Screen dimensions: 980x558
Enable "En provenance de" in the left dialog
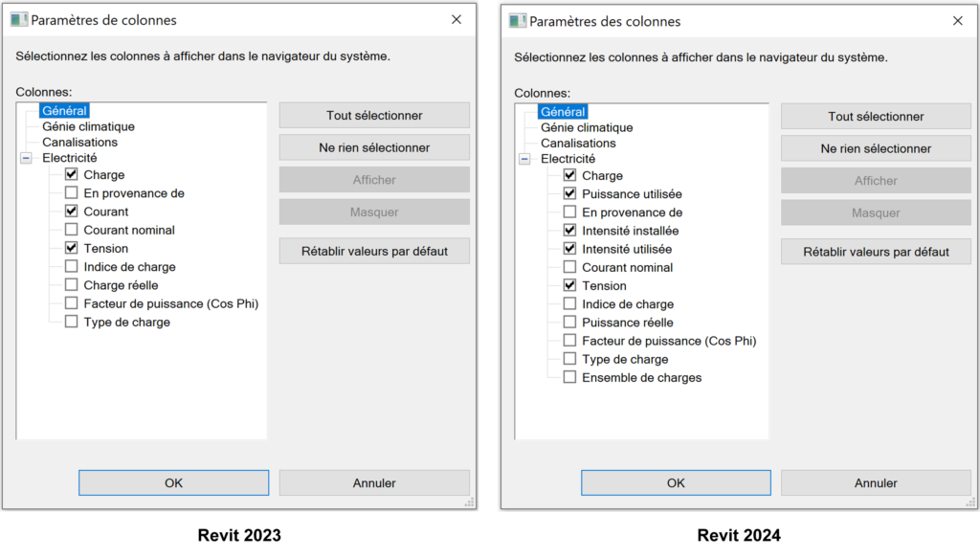[71, 193]
